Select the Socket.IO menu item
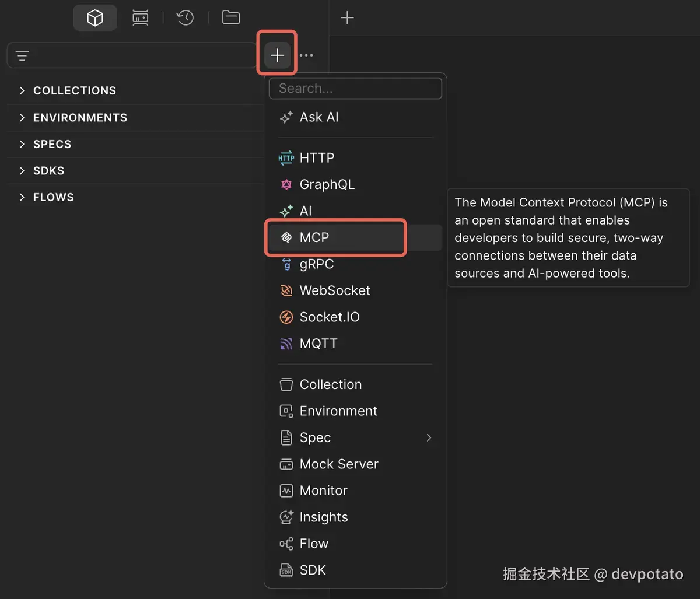 [x=329, y=317]
